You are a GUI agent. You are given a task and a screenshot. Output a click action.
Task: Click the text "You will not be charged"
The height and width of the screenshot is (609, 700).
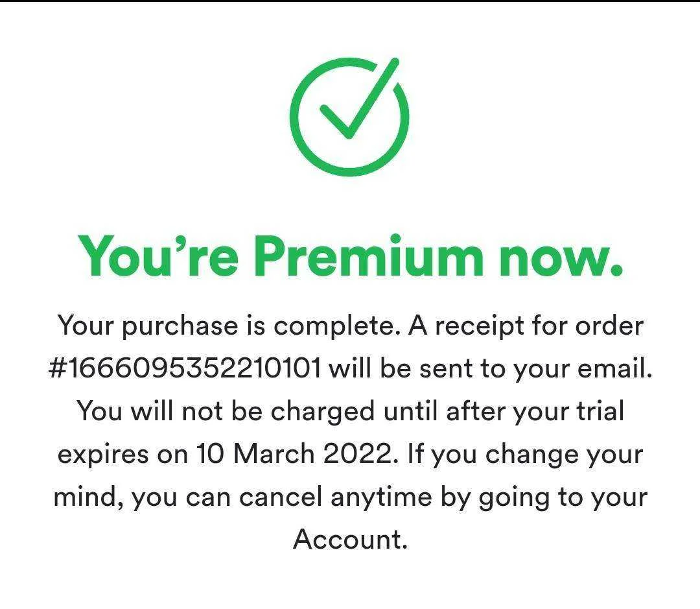coord(226,411)
